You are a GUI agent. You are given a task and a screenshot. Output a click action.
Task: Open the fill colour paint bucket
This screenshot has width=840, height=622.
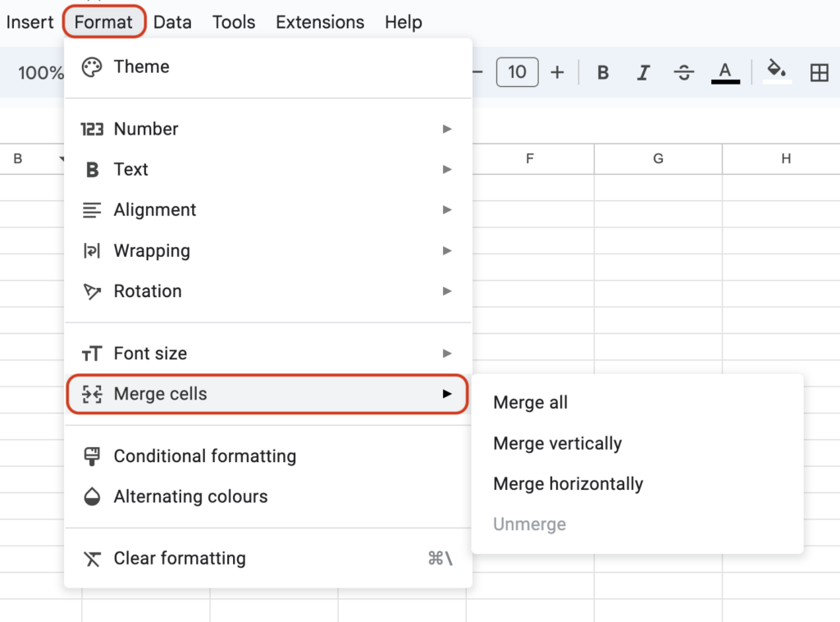pyautogui.click(x=777, y=71)
